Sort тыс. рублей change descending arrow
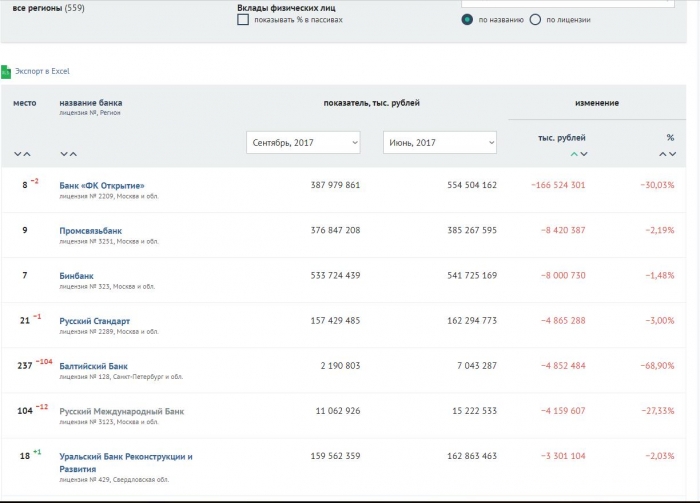This screenshot has width=700, height=503. tap(584, 154)
